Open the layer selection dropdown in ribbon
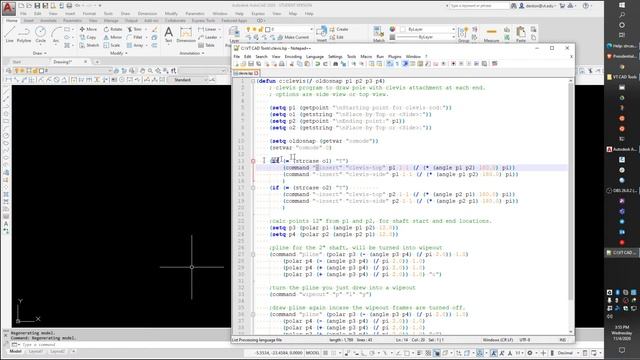Screen dimensions: 640x360 click(x=311, y=29)
